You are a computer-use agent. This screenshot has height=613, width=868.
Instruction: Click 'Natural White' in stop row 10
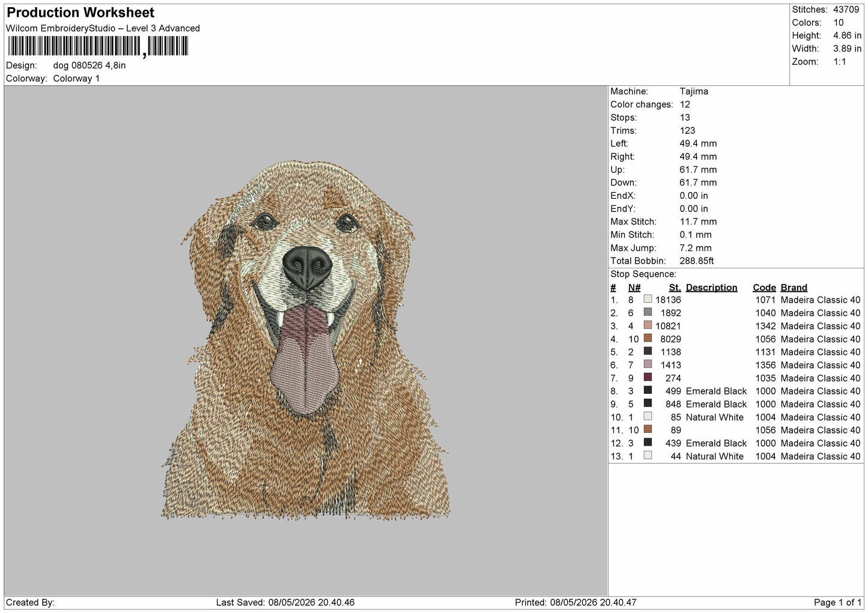click(x=714, y=417)
